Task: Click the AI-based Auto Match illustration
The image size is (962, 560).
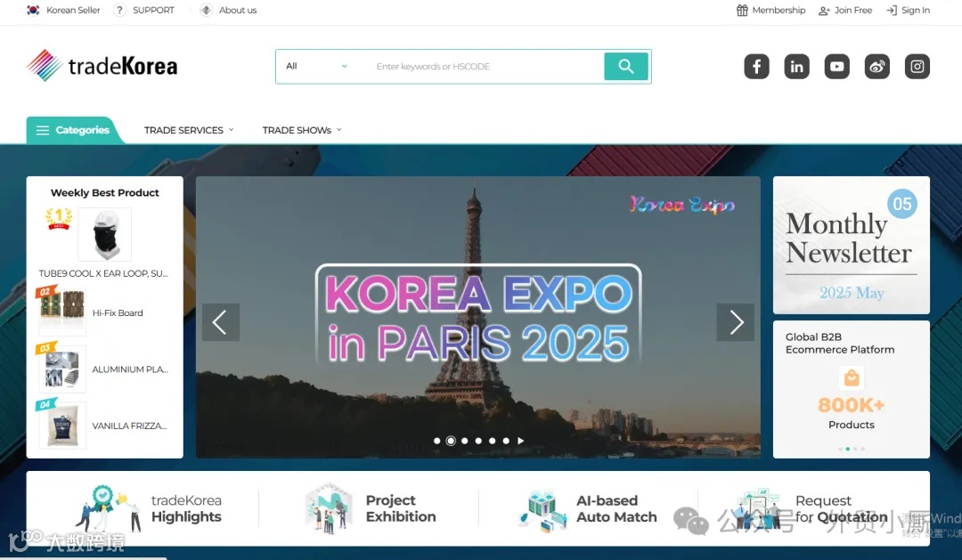Action: [x=542, y=509]
